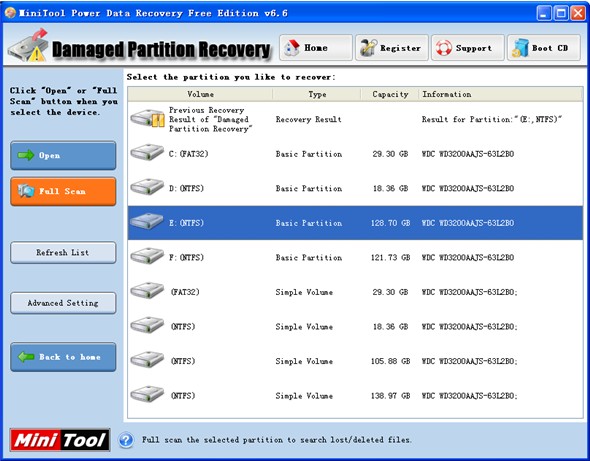
Task: Click the 138.97 GB capacity cell
Action: (390, 396)
